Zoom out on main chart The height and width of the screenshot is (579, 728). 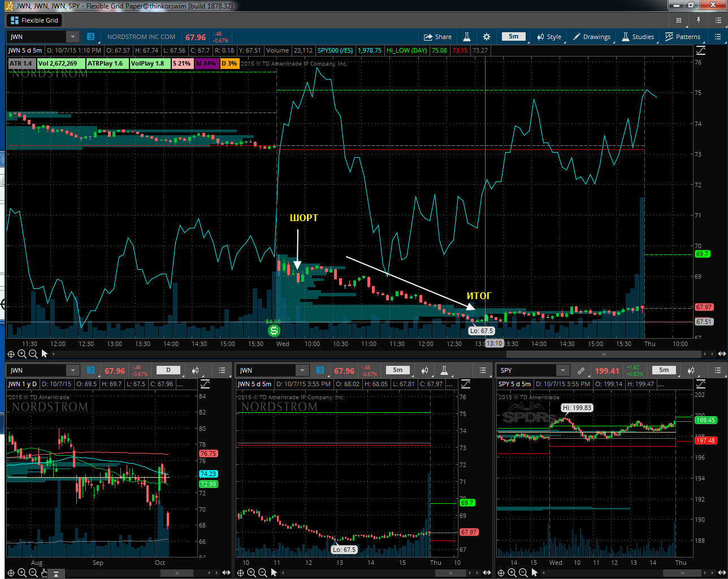pos(33,354)
